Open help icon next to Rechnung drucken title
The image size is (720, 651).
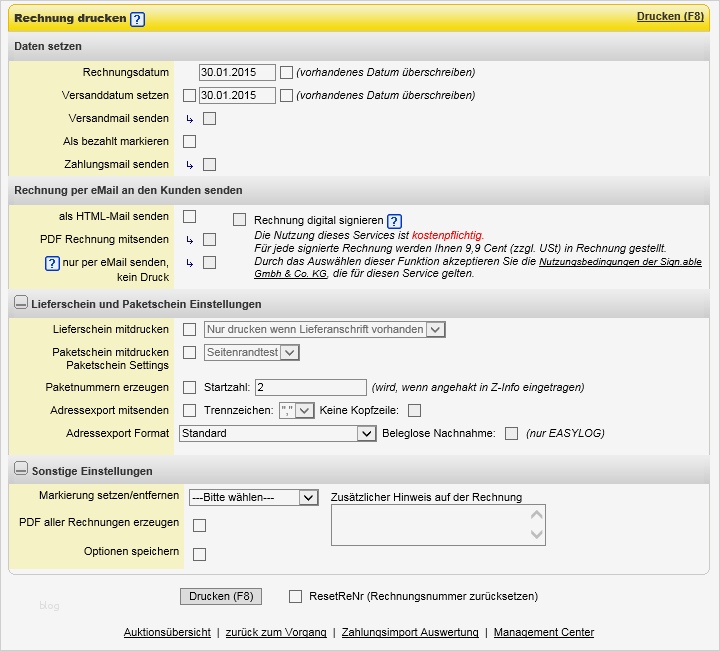(x=137, y=19)
